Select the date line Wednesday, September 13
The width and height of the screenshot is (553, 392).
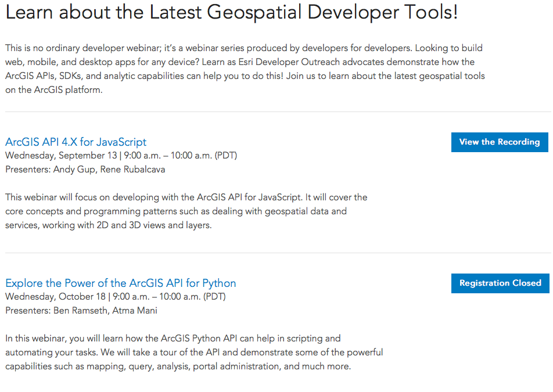[121, 156]
